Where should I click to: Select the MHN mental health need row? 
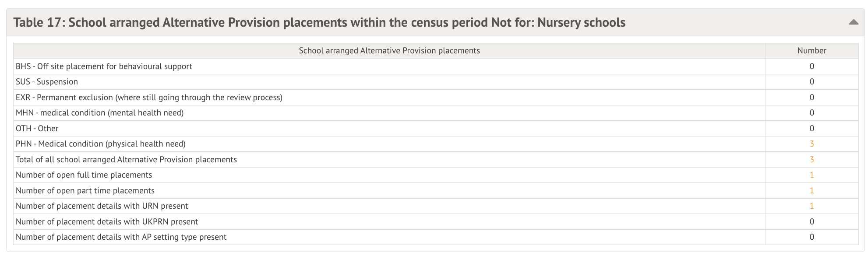point(99,113)
